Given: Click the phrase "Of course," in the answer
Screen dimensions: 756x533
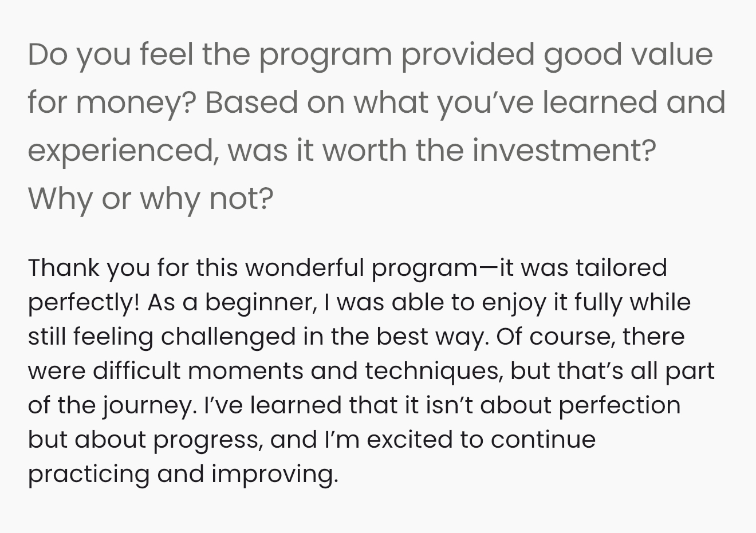Looking at the screenshot, I should pyautogui.click(x=555, y=337).
